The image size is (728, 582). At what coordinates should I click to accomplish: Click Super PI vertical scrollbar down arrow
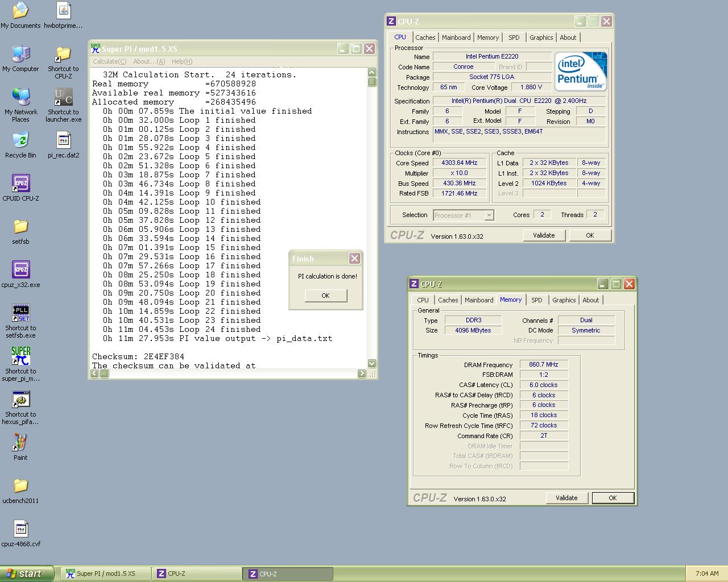(372, 363)
